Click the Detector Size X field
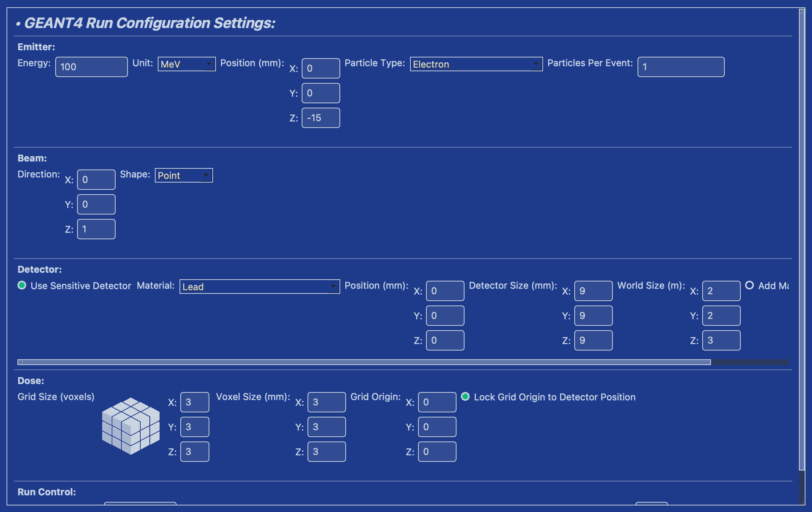The height and width of the screenshot is (512, 812). pos(594,291)
